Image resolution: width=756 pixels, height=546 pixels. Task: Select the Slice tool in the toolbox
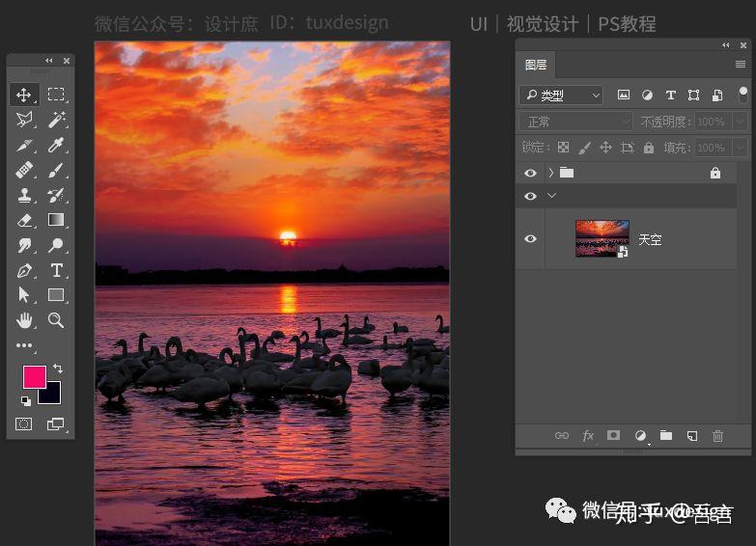(x=24, y=145)
